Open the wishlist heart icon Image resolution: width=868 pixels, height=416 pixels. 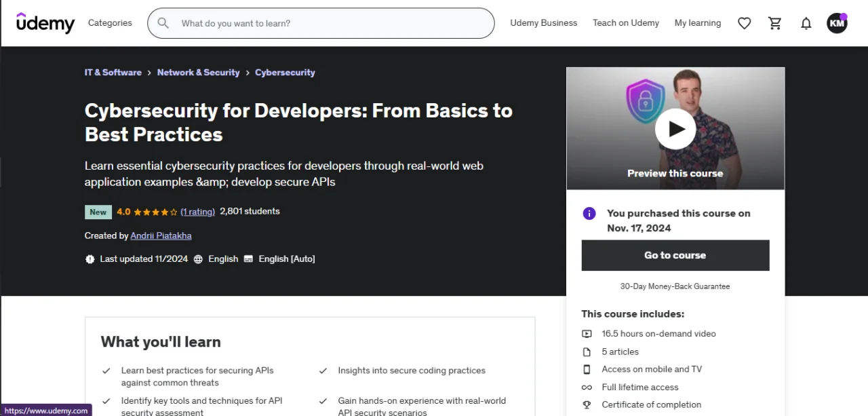(x=744, y=23)
